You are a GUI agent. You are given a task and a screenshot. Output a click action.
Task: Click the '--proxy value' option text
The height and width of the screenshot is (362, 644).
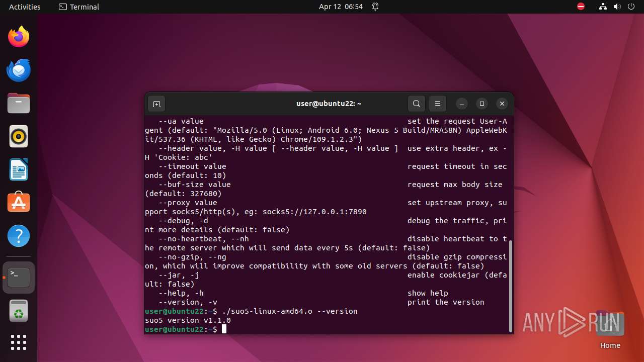[188, 203]
